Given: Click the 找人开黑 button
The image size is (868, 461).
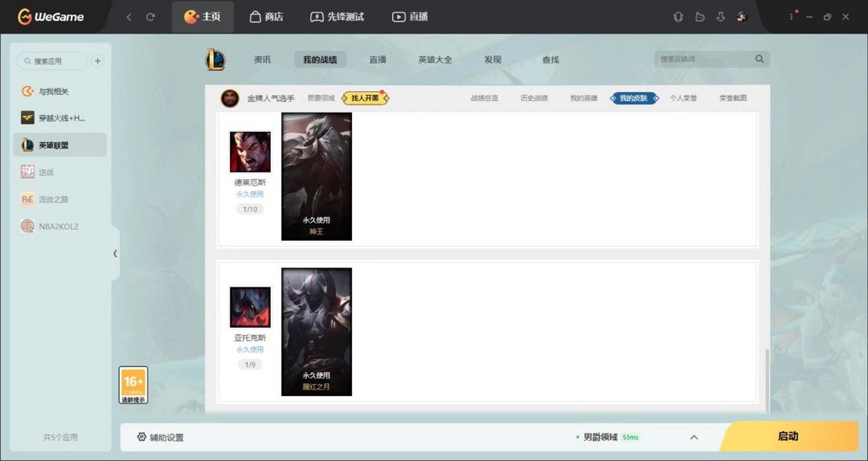Looking at the screenshot, I should tap(366, 98).
